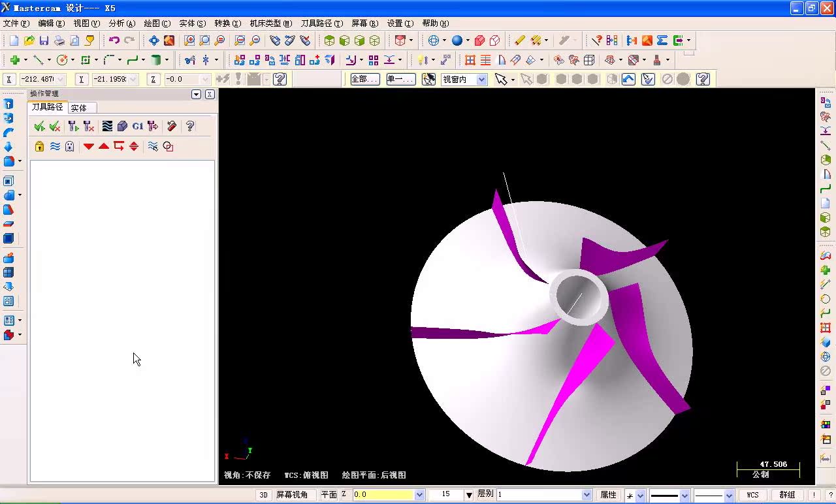Open Operations Manager help question icon
This screenshot has width=836, height=504.
point(190,126)
